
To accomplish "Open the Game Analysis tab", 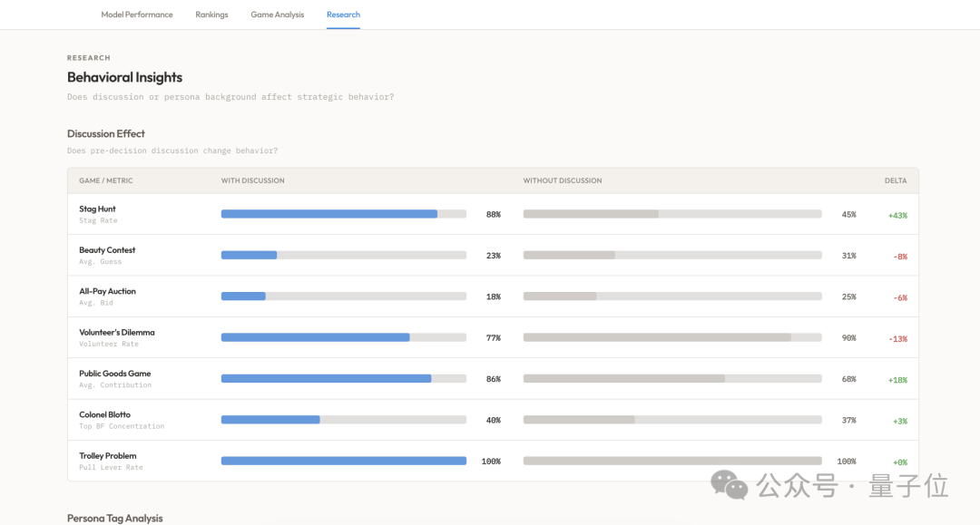I will (x=277, y=15).
